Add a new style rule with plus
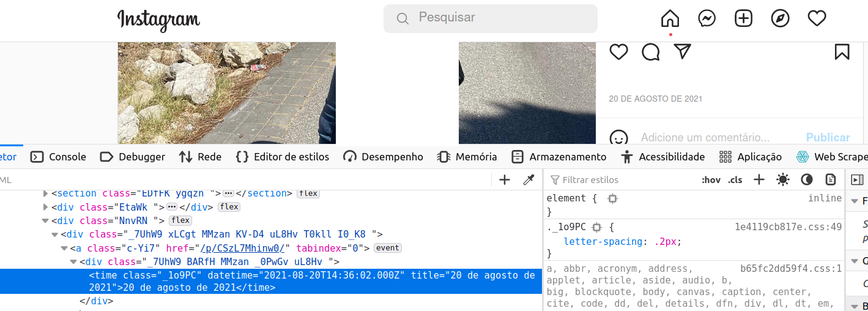This screenshot has width=868, height=311. (x=759, y=179)
